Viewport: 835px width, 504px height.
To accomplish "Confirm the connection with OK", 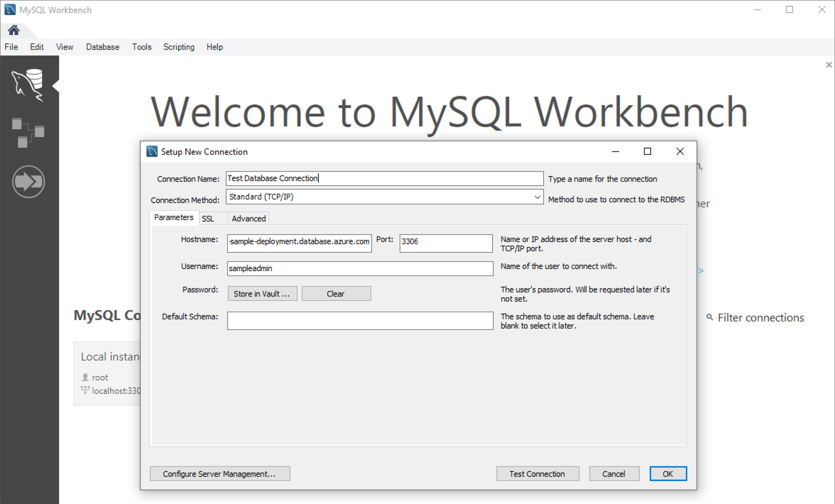I will coord(668,474).
